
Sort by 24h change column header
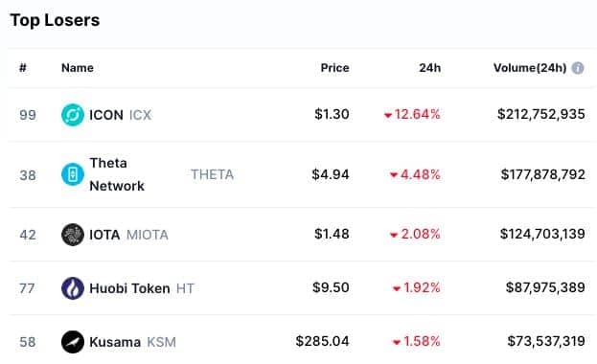[430, 68]
